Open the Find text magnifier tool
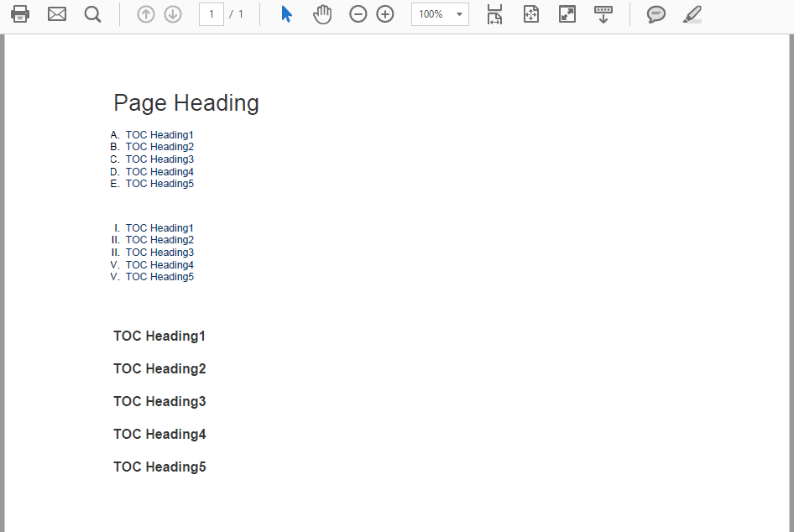794x532 pixels. (93, 14)
